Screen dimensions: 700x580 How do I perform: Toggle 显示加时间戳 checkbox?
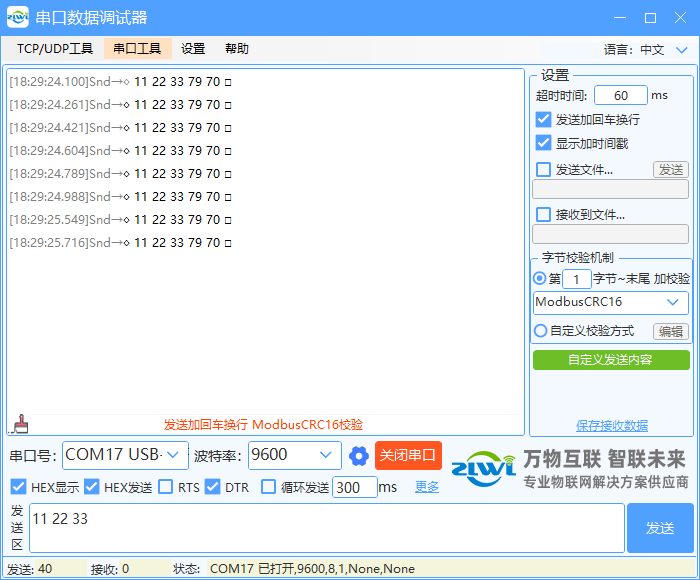click(x=543, y=143)
